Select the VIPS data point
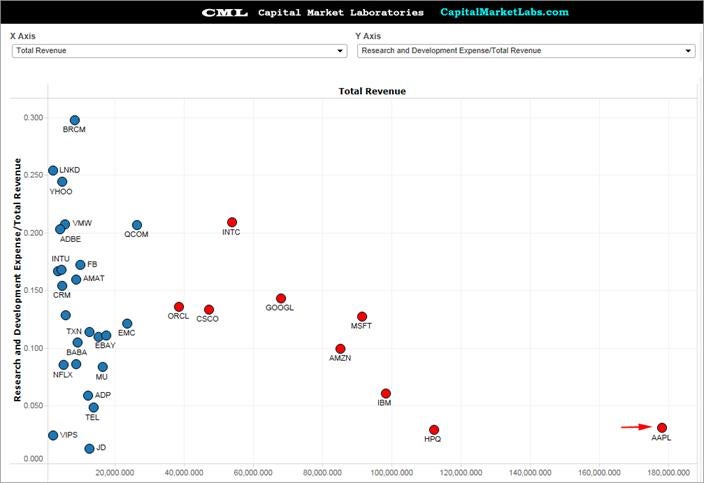The width and height of the screenshot is (704, 483). [53, 435]
